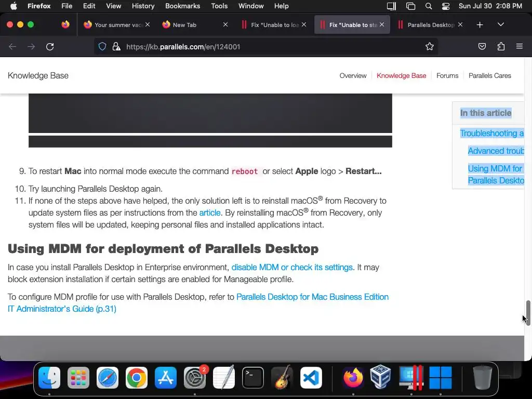Open the Apple menu
The width and height of the screenshot is (532, 399).
[14, 6]
